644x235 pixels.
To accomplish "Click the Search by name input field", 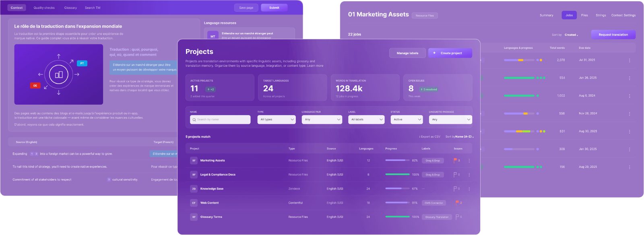I will tap(220, 120).
